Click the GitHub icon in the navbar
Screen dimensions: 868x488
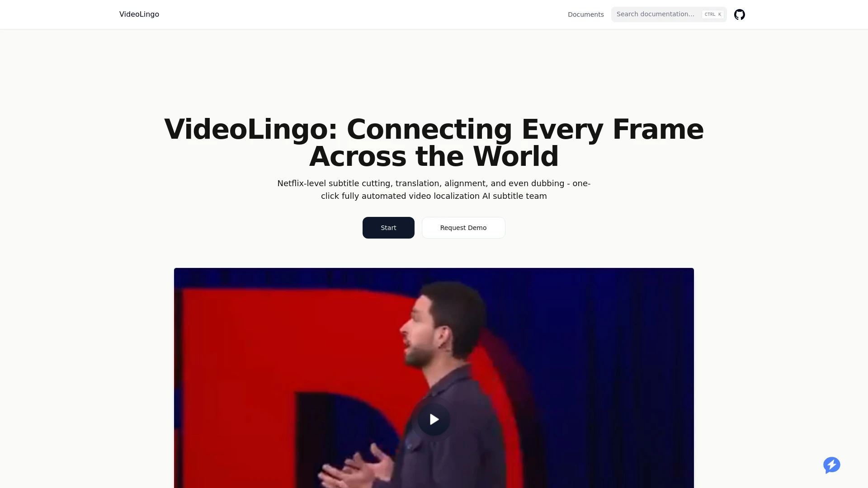coord(739,14)
